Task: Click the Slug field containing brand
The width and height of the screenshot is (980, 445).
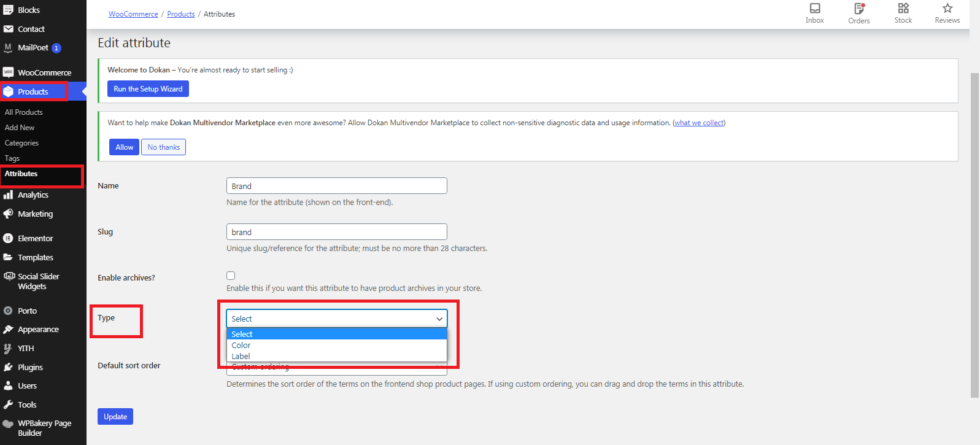Action: [x=337, y=232]
